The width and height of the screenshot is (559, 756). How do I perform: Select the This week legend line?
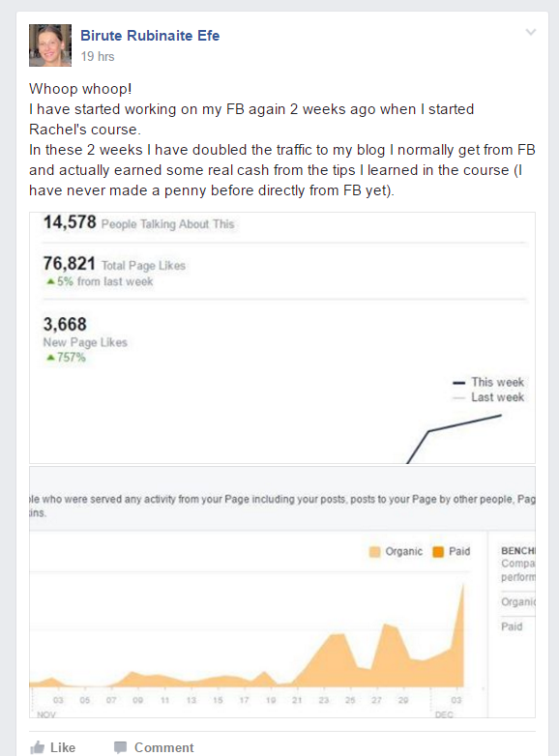458,383
